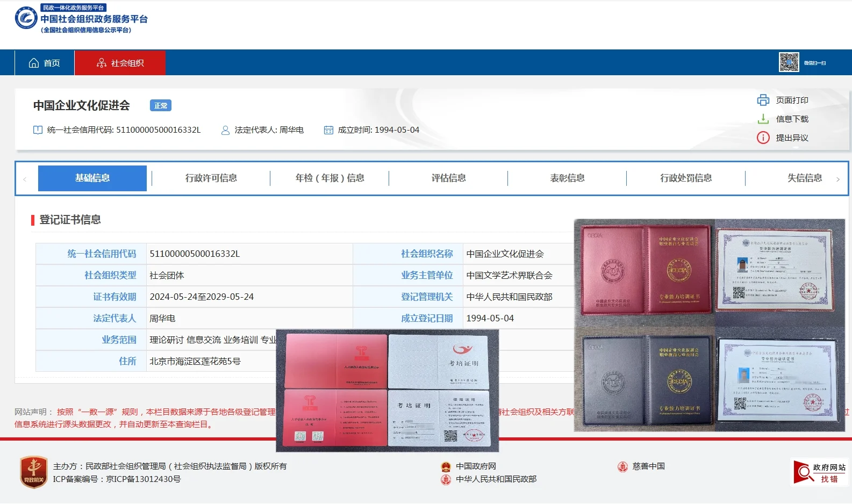The width and height of the screenshot is (852, 504).
Task: Click the 政府网站找错 badge
Action: [x=820, y=472]
